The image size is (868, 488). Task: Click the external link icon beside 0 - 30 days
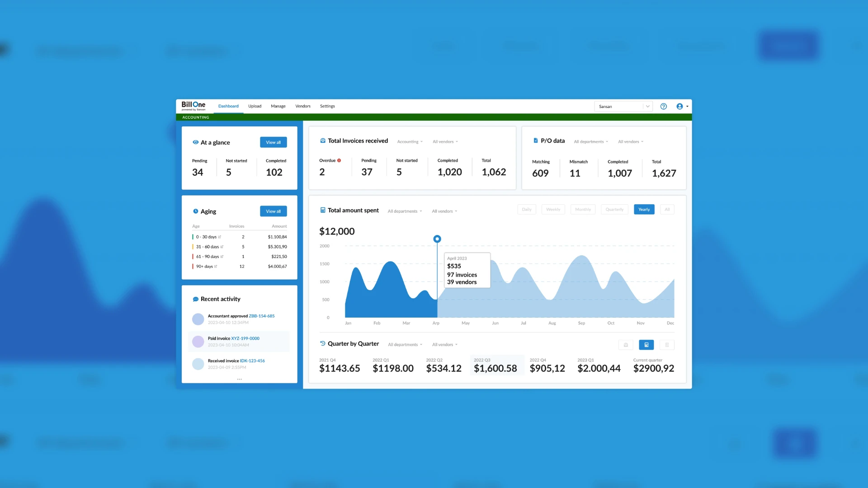pos(220,237)
